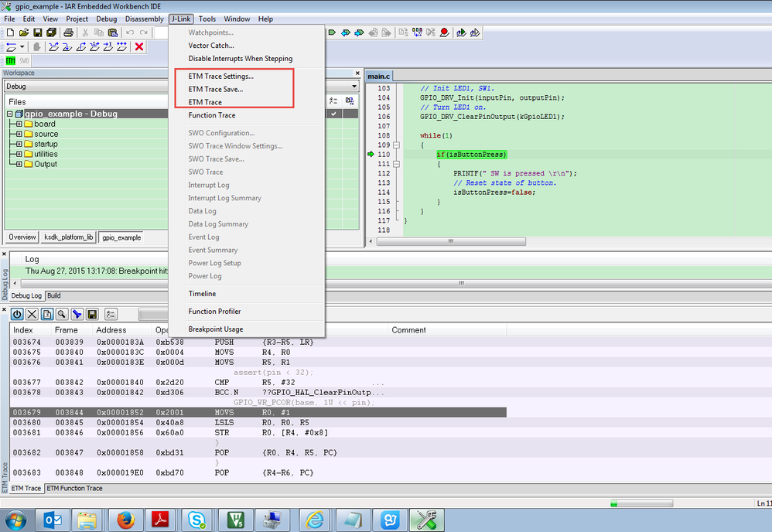Screen dimensions: 772x532
Task: Click the Save floppy icon in ETM trace toolbar
Action: click(92, 314)
